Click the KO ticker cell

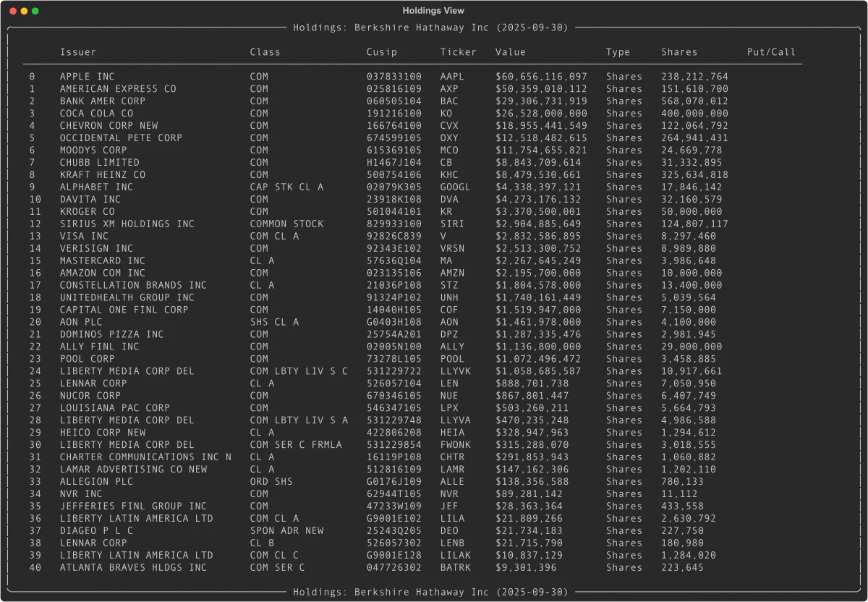[x=446, y=114]
